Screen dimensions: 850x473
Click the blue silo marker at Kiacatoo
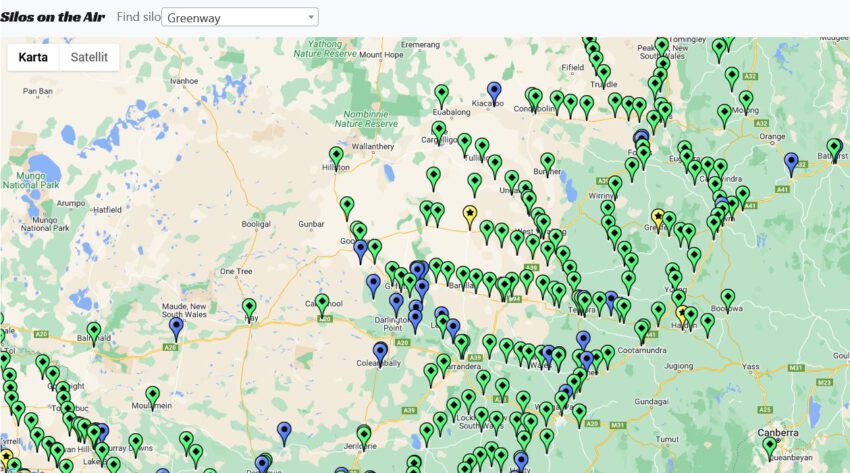pyautogui.click(x=494, y=91)
